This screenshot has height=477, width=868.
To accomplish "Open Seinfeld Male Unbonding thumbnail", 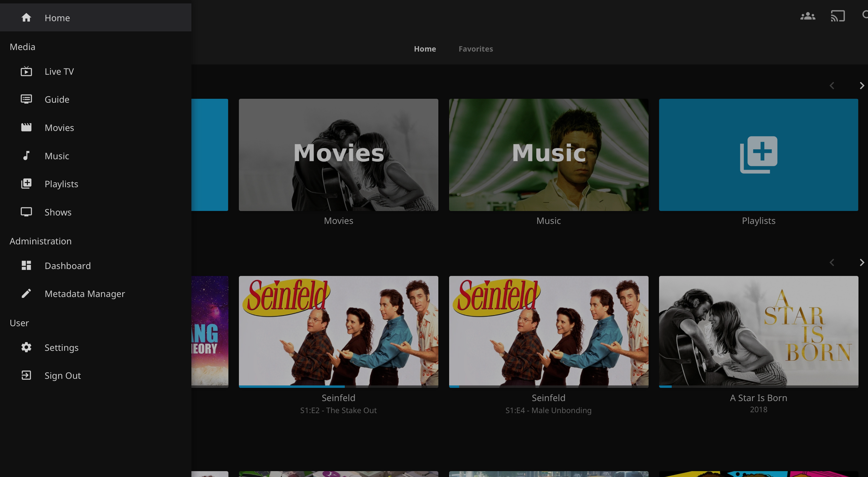I will point(549,332).
